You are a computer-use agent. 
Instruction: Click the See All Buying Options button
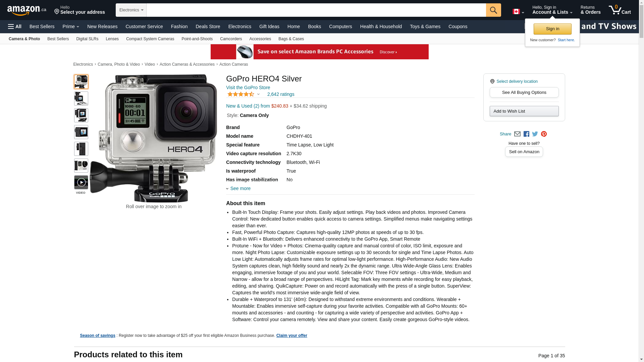(x=524, y=93)
